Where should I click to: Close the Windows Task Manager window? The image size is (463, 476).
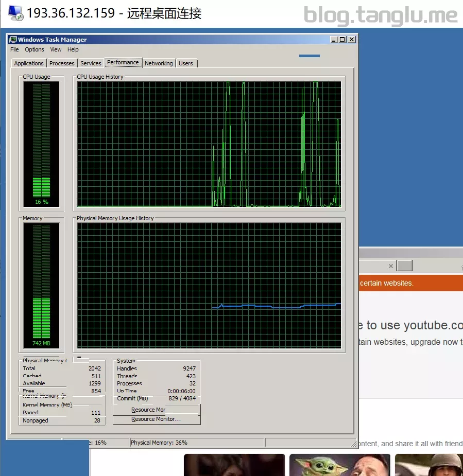352,40
